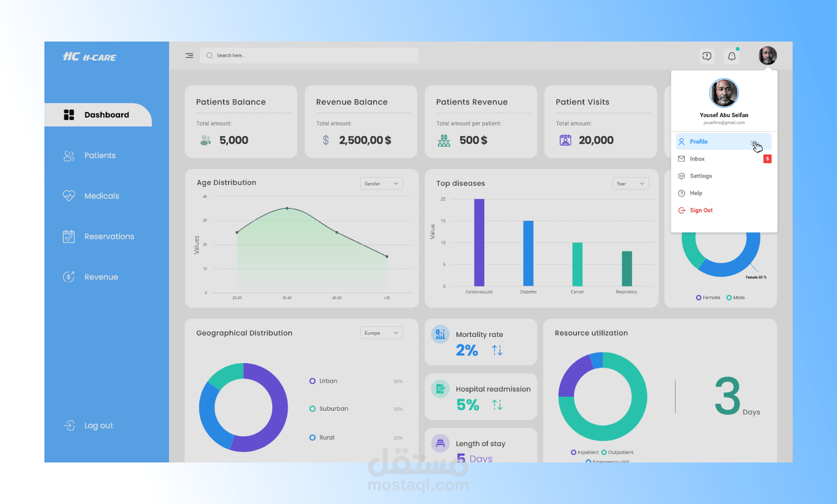837x504 pixels.
Task: Open Settings from user menu
Action: (x=724, y=176)
